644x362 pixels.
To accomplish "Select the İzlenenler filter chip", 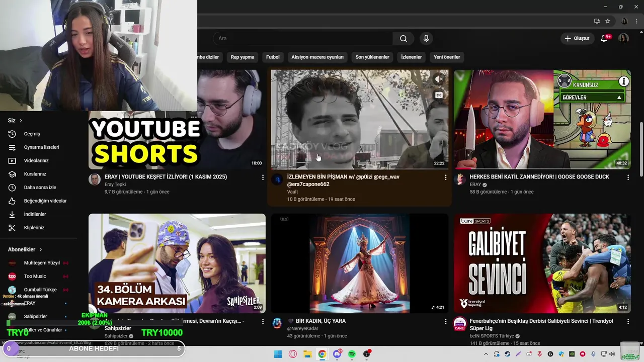I will pyautogui.click(x=411, y=57).
